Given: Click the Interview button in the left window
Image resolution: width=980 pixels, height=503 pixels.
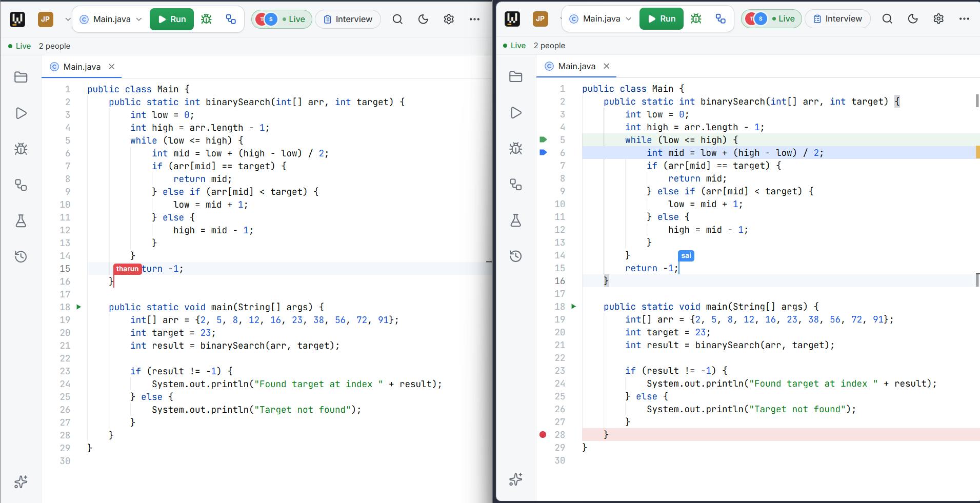Looking at the screenshot, I should click(x=348, y=19).
